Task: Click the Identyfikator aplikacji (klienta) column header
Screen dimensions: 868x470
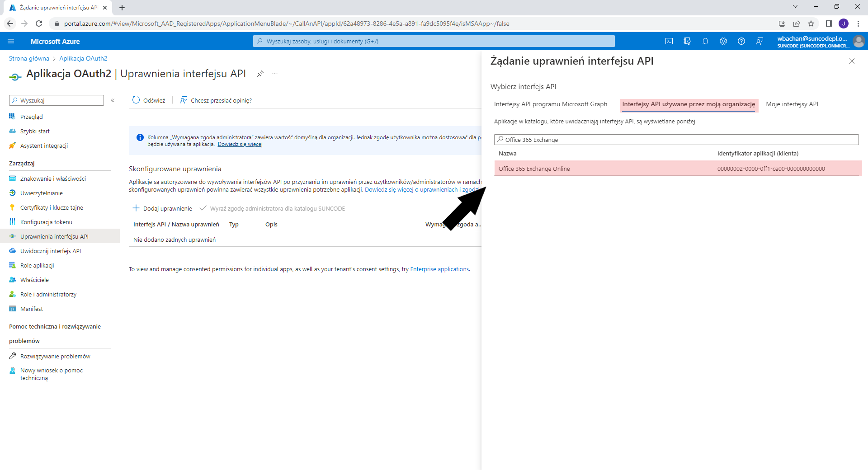Action: [758, 153]
